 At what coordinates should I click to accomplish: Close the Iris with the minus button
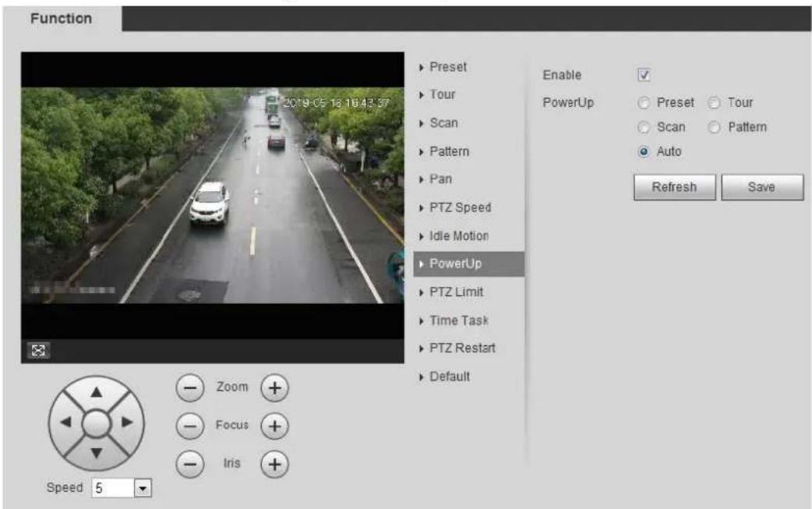click(190, 464)
